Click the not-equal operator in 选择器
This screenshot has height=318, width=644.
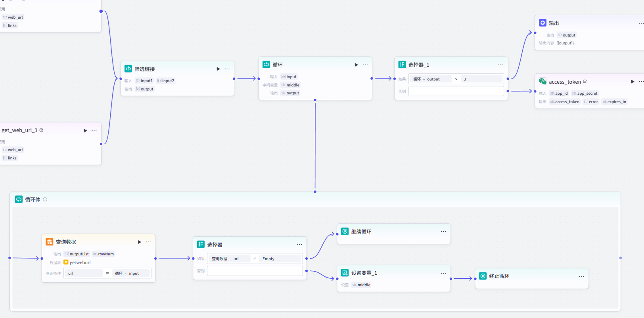pos(255,259)
